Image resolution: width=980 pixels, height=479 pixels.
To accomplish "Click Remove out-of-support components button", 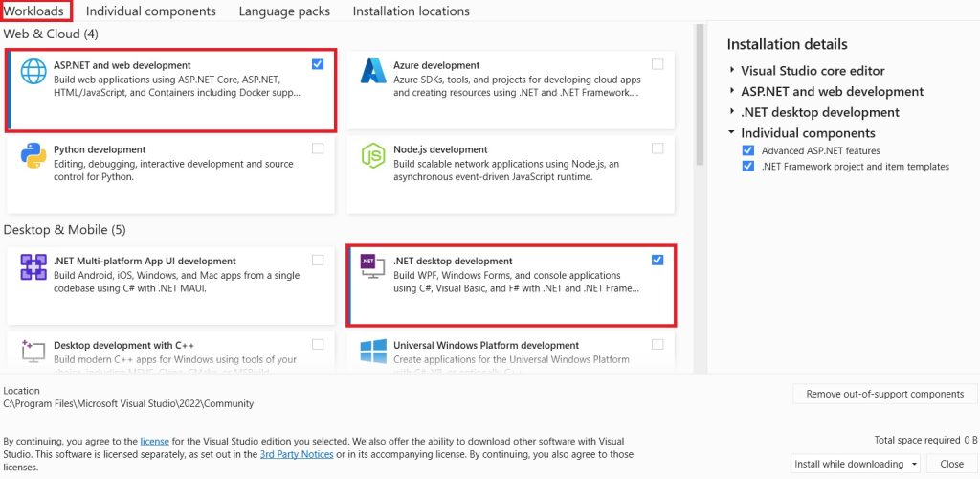I will [885, 394].
